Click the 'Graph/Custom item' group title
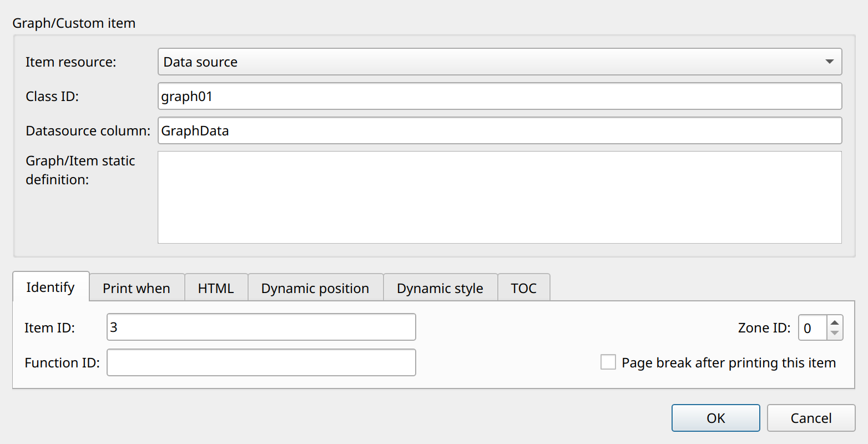Viewport: 868px width, 444px height. [x=74, y=23]
